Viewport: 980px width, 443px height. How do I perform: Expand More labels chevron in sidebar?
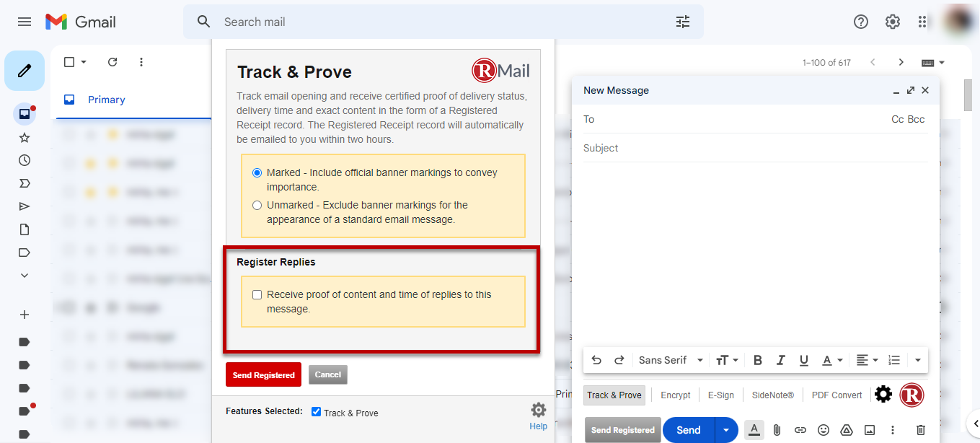point(25,276)
